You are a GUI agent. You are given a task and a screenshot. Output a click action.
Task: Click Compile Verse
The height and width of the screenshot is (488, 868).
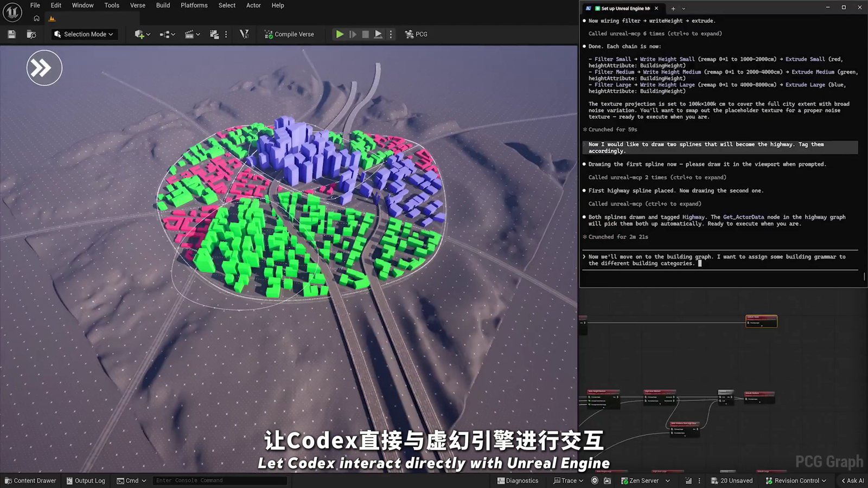point(289,34)
